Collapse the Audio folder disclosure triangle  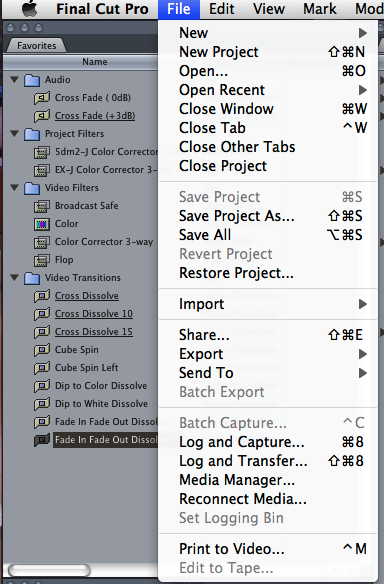[15, 80]
